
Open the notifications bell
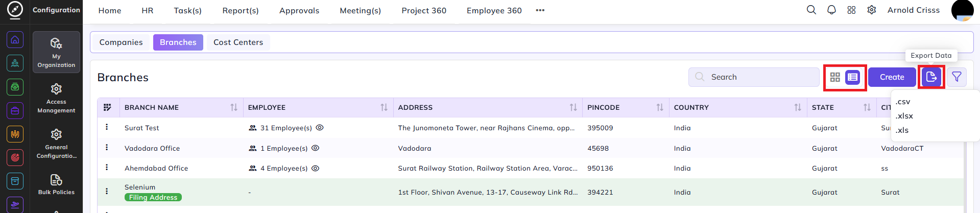[x=831, y=10]
